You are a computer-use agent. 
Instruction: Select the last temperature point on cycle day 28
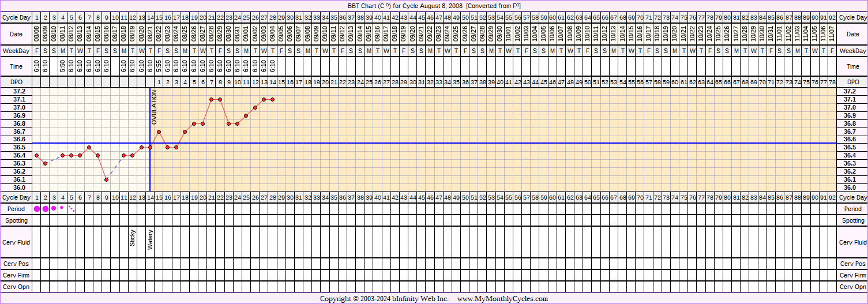[272, 99]
